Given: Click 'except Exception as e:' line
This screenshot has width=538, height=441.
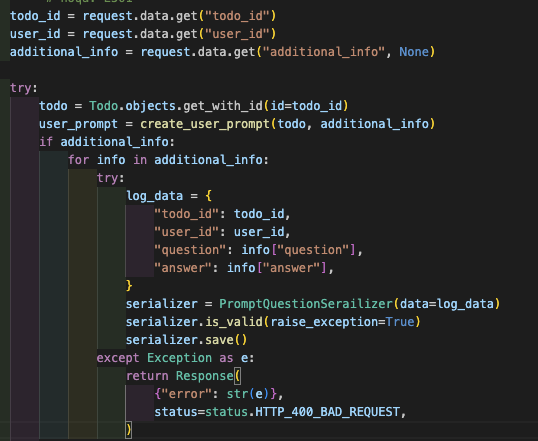Looking at the screenshot, I should (175, 358).
